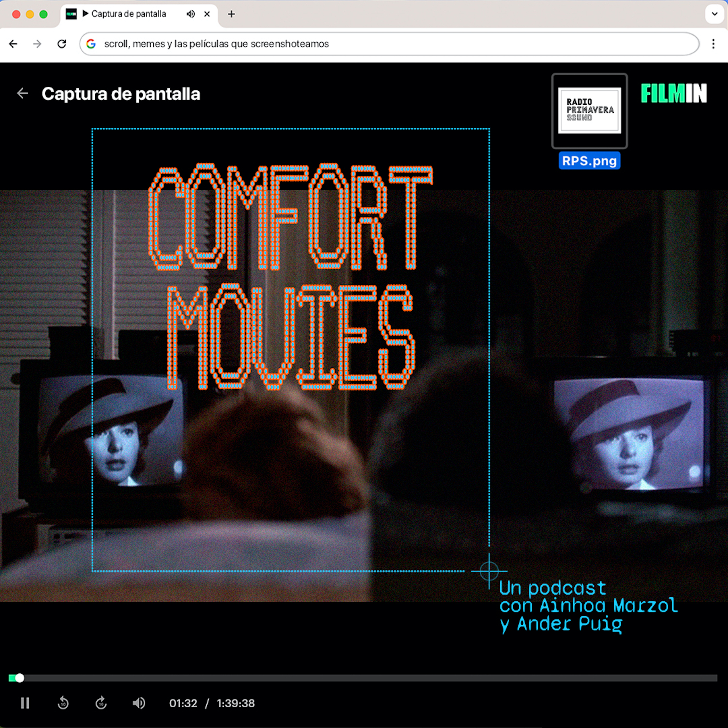The image size is (728, 728).
Task: Open a new browser tab
Action: [231, 14]
